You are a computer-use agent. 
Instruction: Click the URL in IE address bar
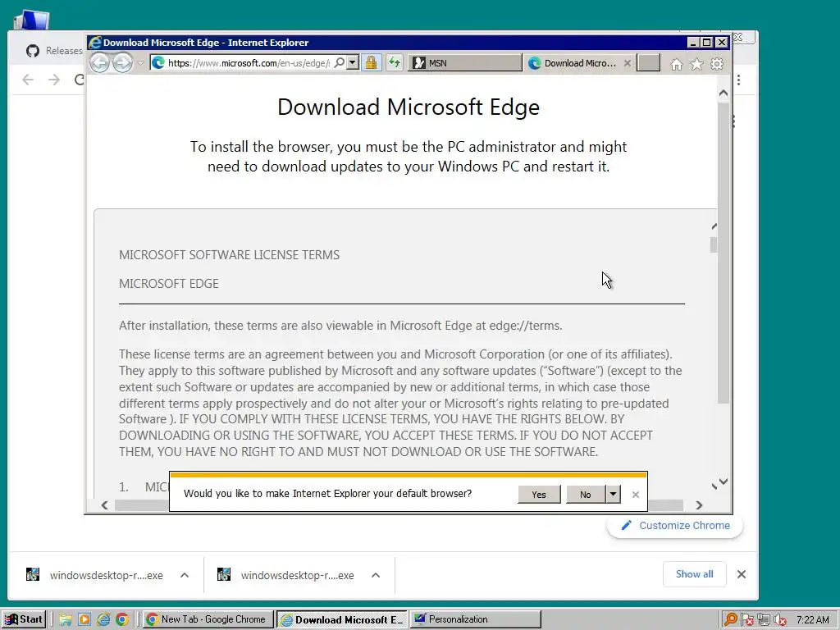249,63
